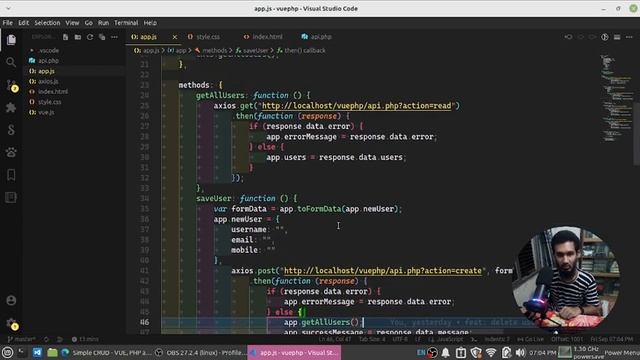Open the Help menu
This screenshot has height=360, width=640.
[x=150, y=23]
